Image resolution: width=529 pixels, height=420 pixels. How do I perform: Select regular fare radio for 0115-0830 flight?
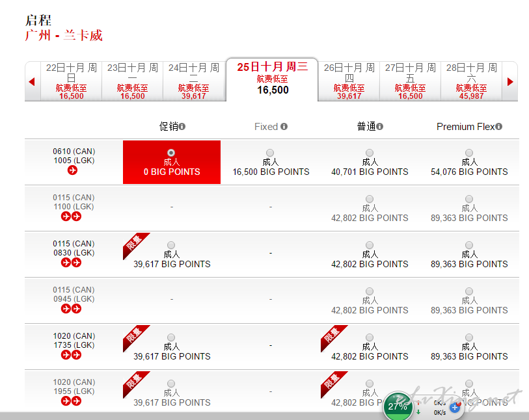coord(370,245)
